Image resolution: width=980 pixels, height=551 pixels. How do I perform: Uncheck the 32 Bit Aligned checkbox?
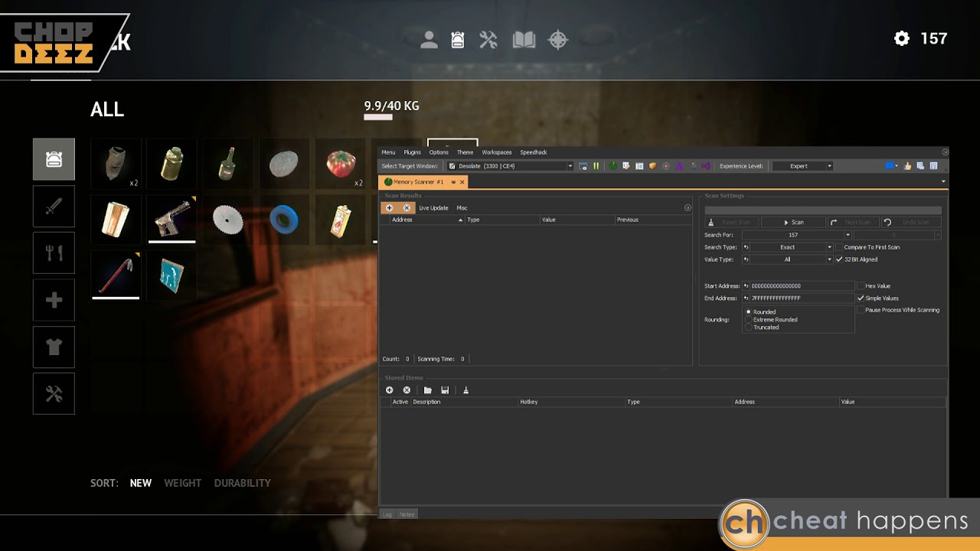click(839, 259)
